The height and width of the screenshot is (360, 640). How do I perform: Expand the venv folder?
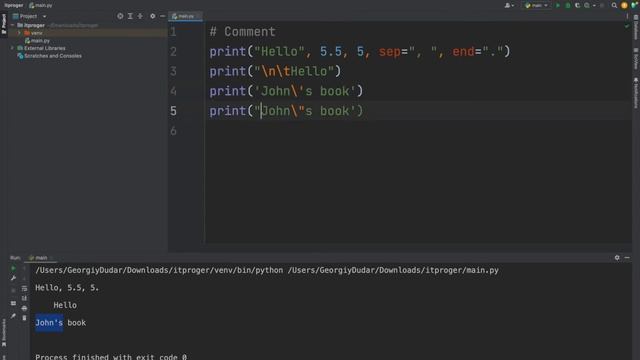point(19,33)
